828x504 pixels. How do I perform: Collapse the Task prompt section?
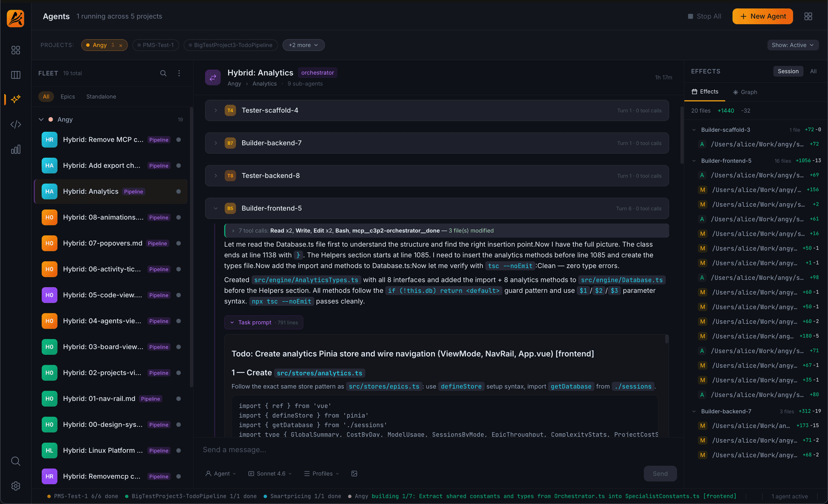[x=254, y=322]
